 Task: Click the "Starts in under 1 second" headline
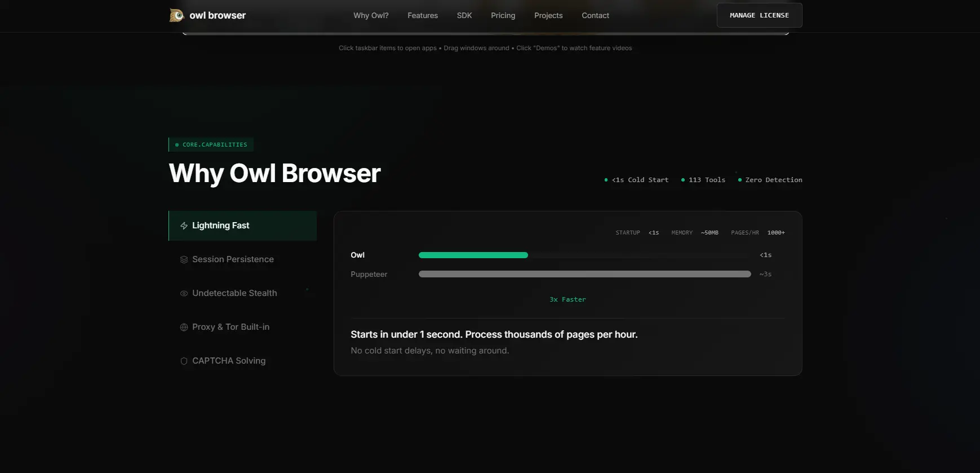494,334
